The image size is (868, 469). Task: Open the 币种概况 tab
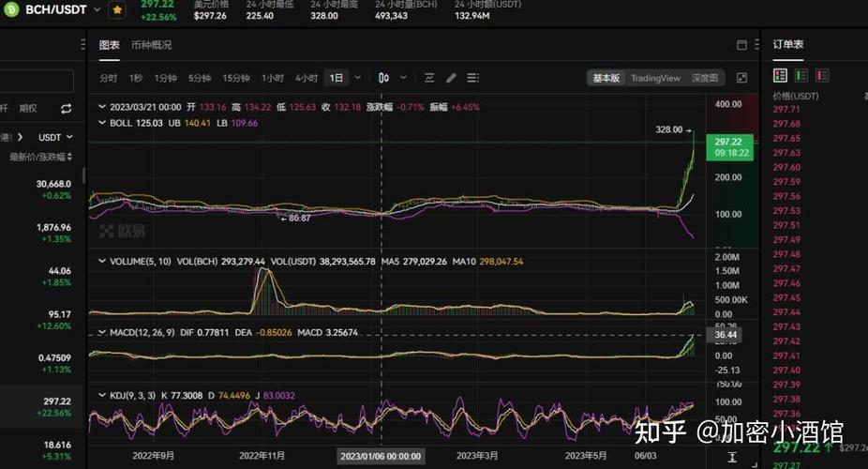point(151,45)
